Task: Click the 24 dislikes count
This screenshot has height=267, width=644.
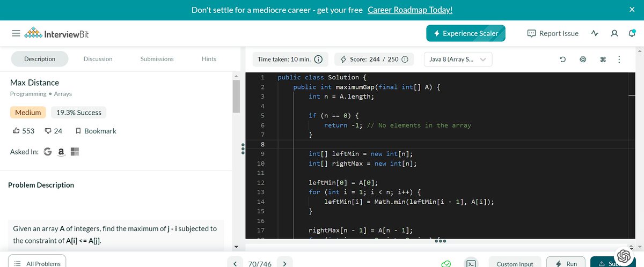Action: (58, 131)
